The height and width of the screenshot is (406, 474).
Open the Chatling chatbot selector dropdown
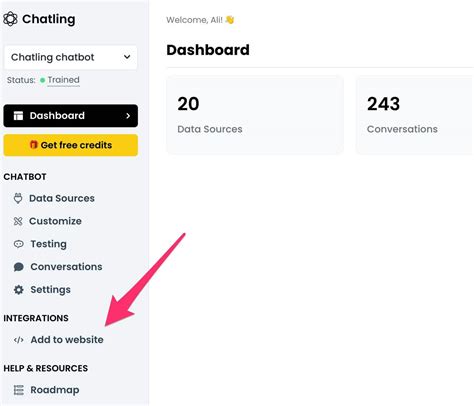pyautogui.click(x=70, y=57)
